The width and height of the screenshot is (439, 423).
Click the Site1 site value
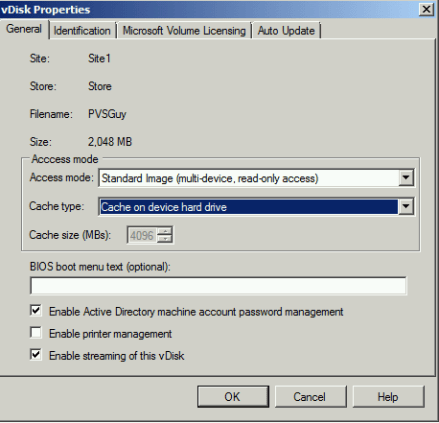pyautogui.click(x=99, y=58)
